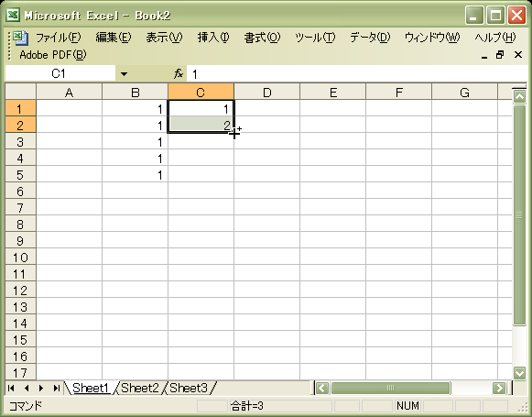532x417 pixels.
Task: Restore the workbook window inside Excel
Action: tap(500, 55)
